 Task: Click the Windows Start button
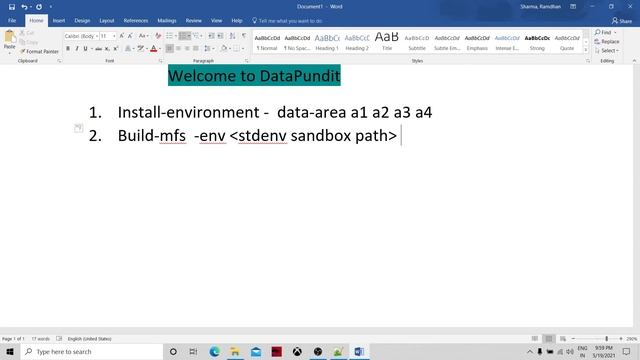10,351
